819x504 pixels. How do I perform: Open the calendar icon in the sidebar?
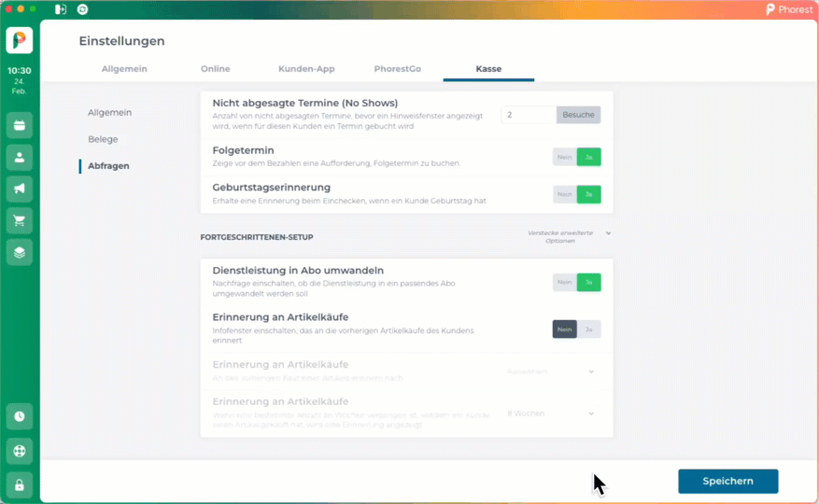[19, 125]
